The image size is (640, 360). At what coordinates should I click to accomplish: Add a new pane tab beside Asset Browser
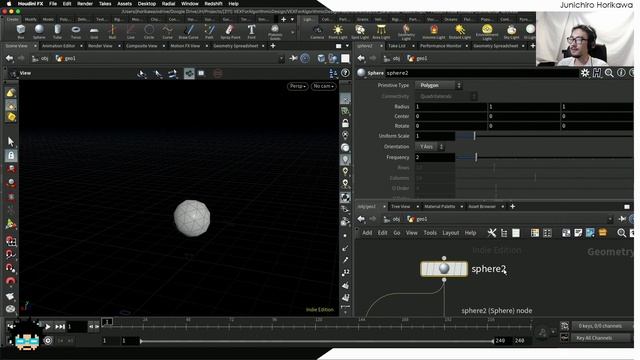click(513, 207)
